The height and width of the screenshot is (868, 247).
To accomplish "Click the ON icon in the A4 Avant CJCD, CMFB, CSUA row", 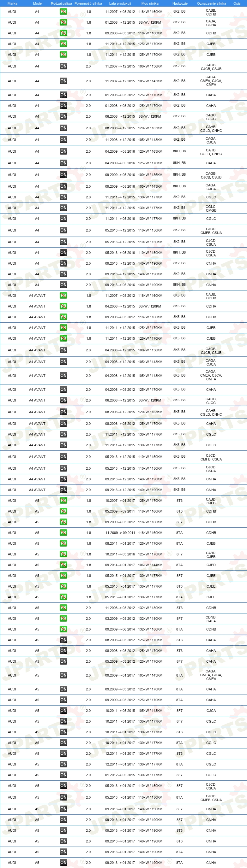I will (x=63, y=457).
